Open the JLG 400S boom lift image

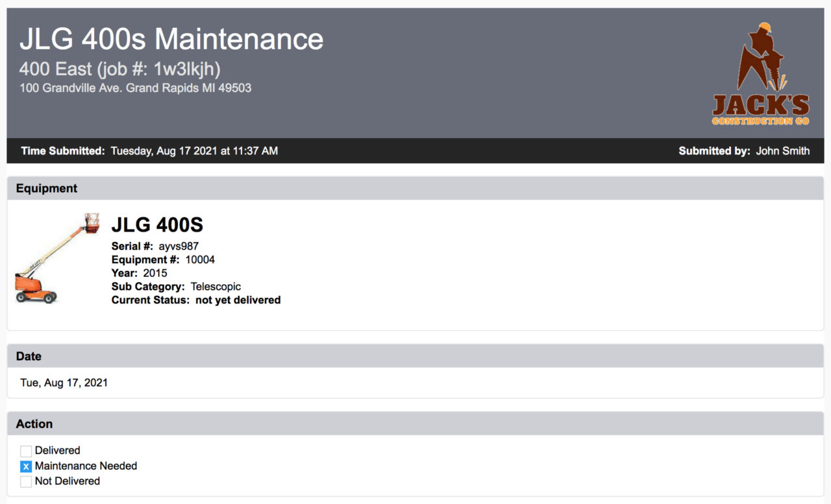pos(56,258)
